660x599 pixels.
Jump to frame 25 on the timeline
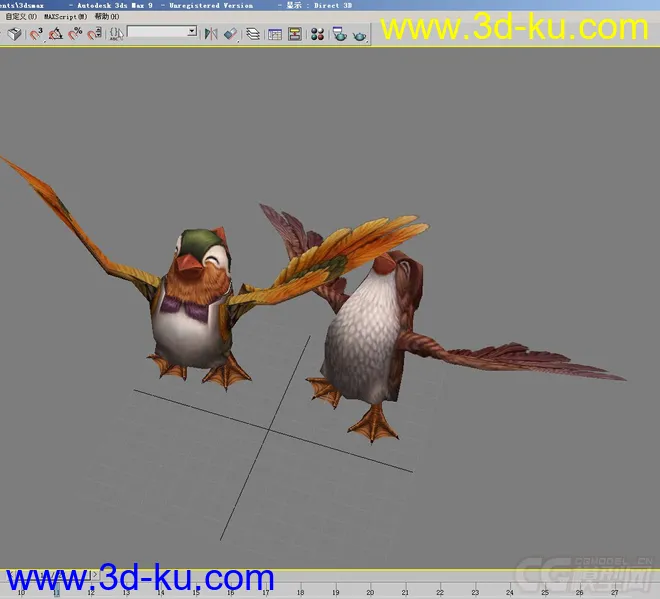pyautogui.click(x=545, y=592)
